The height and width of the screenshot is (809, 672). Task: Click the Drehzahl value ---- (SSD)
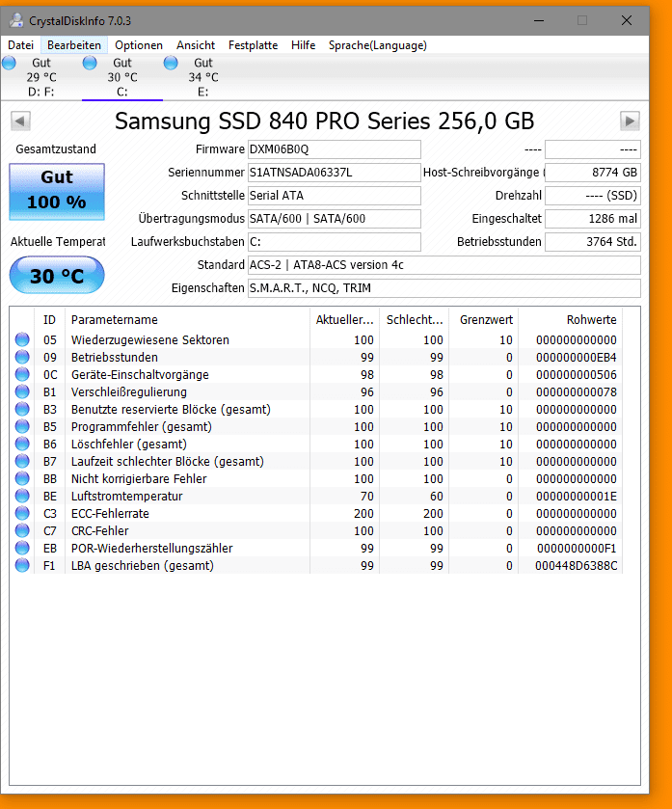[x=593, y=196]
